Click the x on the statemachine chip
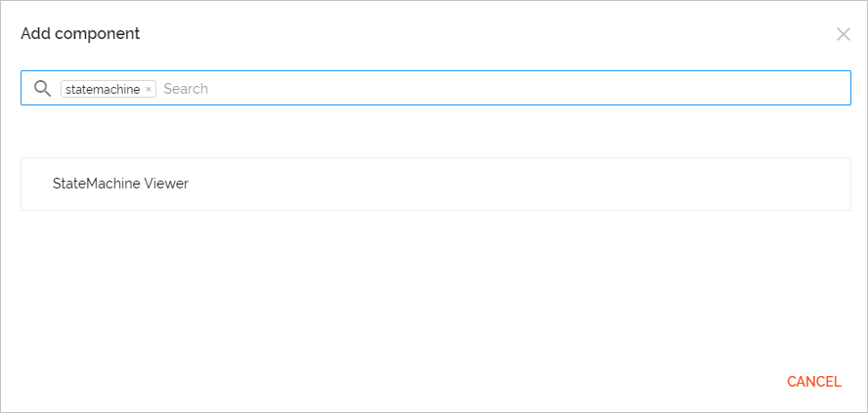This screenshot has height=413, width=868. click(149, 89)
